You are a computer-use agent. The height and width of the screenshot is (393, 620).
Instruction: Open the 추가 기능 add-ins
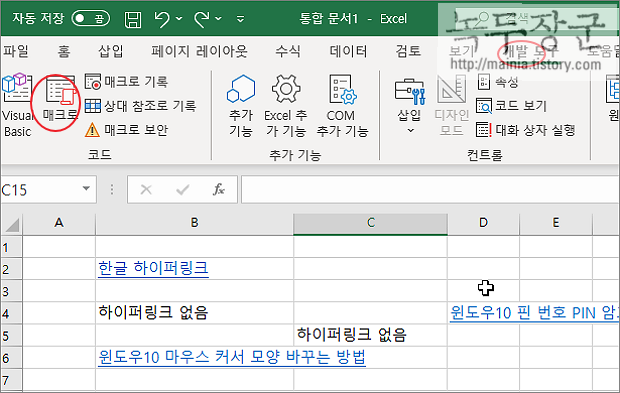pos(241,106)
